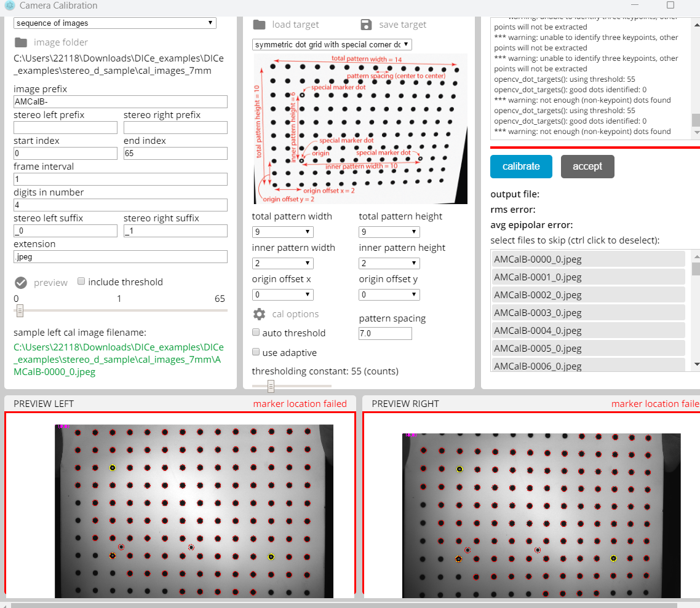Viewport: 700px width, 608px height.
Task: Click the calibrate button
Action: (521, 166)
